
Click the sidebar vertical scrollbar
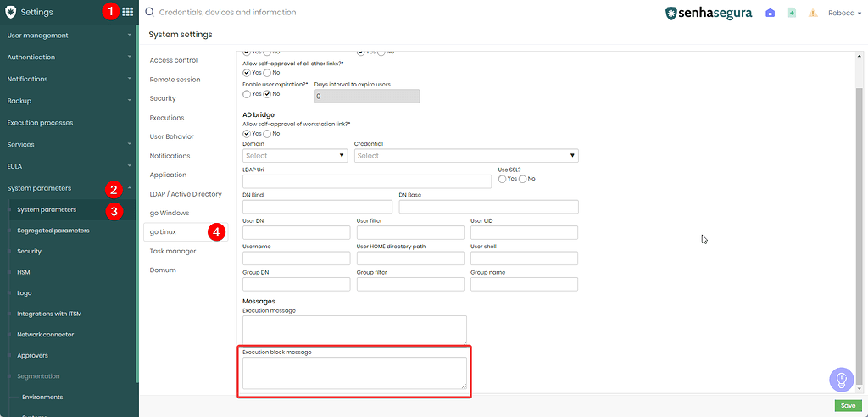[x=137, y=205]
